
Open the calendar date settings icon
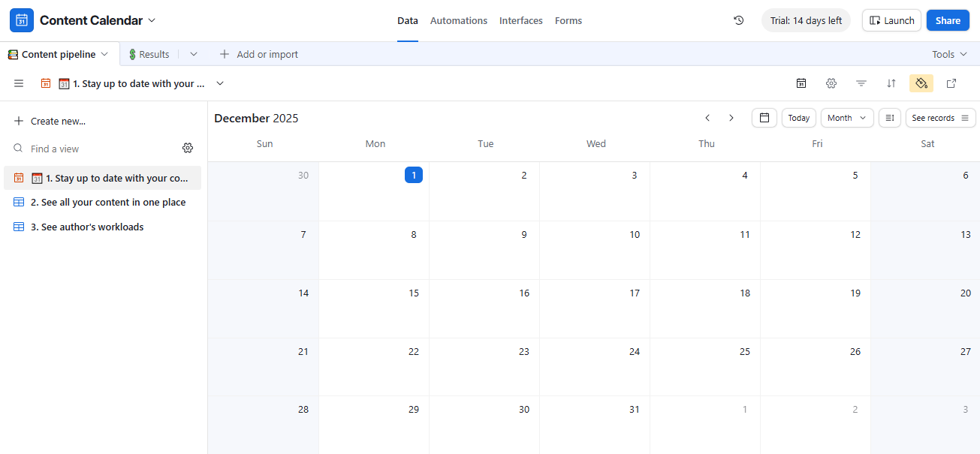[x=801, y=83]
